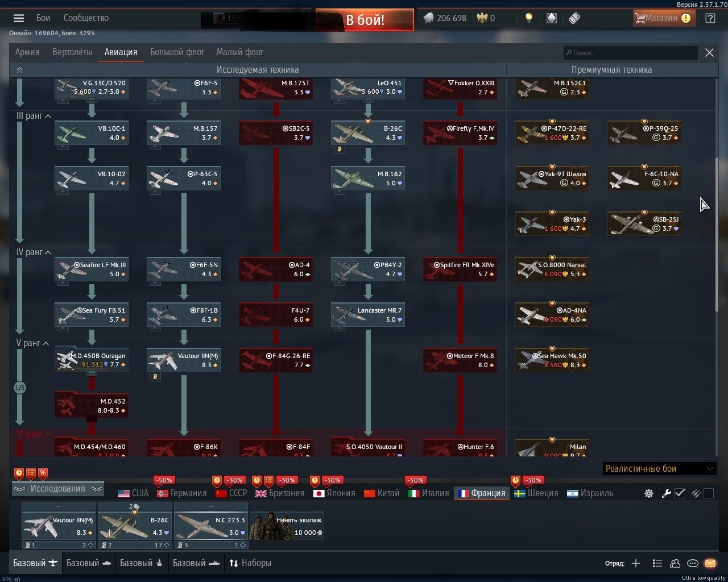Image resolution: width=728 pixels, height=582 pixels.
Task: Click Нанять экипаж to hire crew
Action: click(287, 526)
